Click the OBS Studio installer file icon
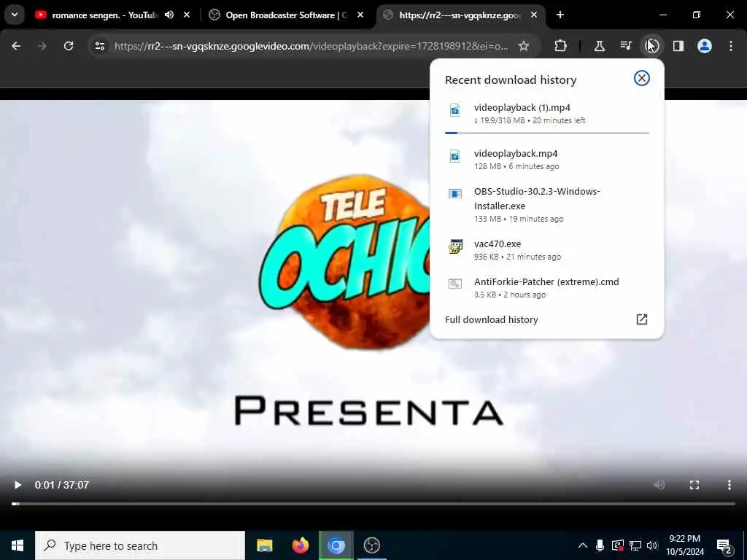Viewport: 747px width, 560px height. tap(455, 193)
